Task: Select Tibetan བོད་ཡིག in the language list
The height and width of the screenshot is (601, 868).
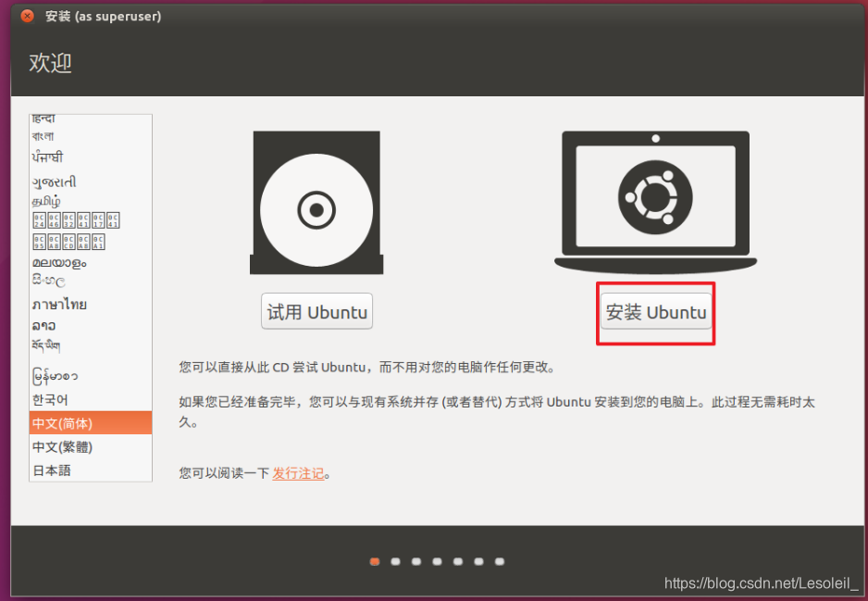Action: point(91,346)
